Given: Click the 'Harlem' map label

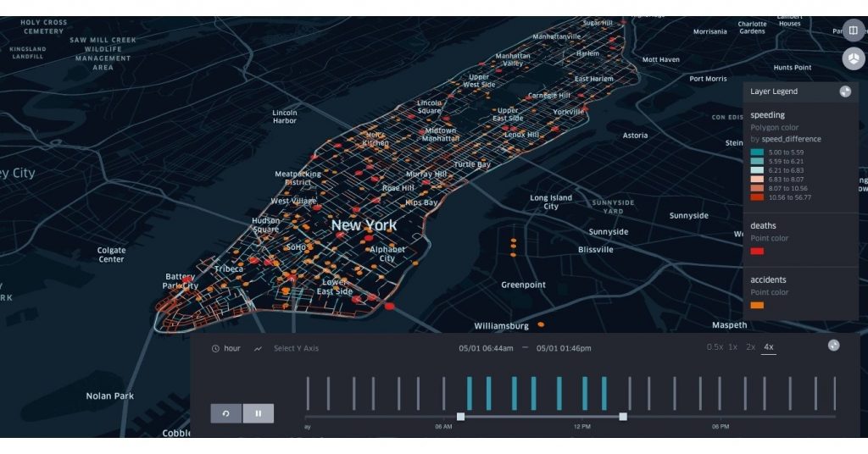Looking at the screenshot, I should click(587, 53).
